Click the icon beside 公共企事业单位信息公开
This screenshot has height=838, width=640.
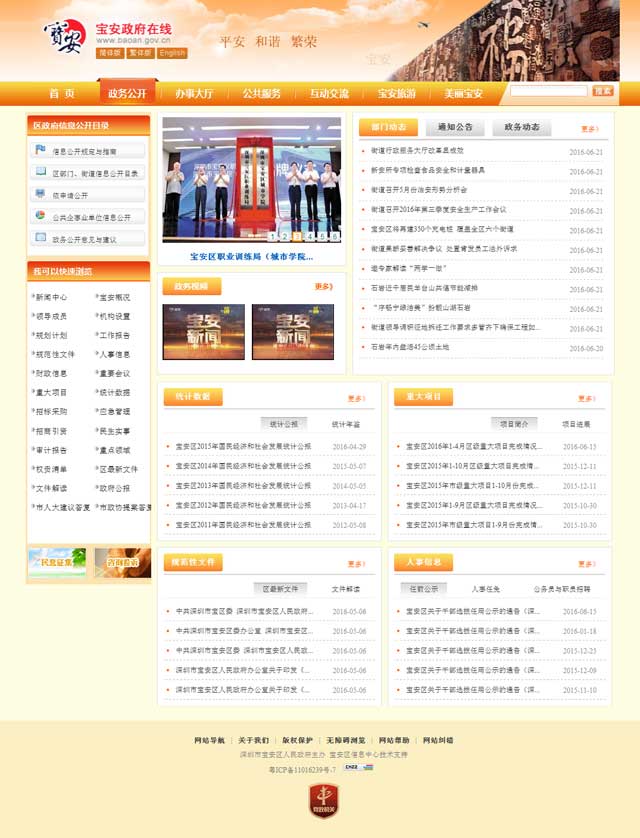pos(41,216)
